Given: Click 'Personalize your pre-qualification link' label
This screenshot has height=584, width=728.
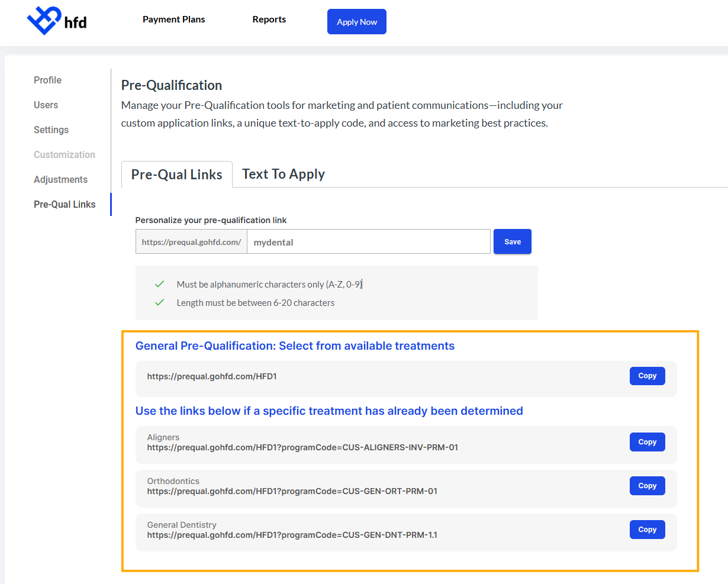Looking at the screenshot, I should point(211,220).
